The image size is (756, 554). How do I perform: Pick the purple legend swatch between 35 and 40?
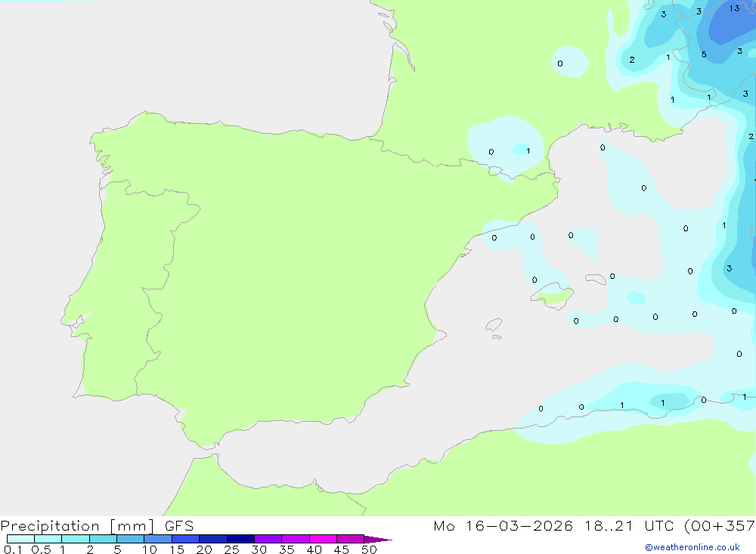tap(295, 539)
